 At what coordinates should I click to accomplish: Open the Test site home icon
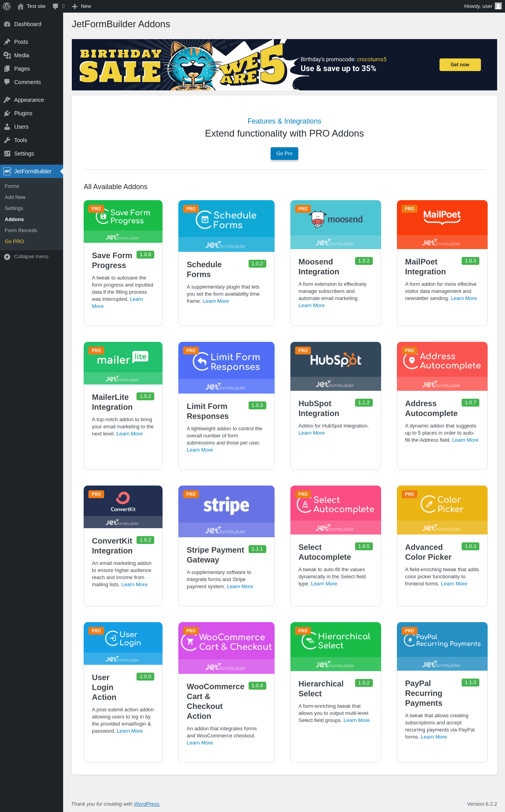click(x=21, y=6)
